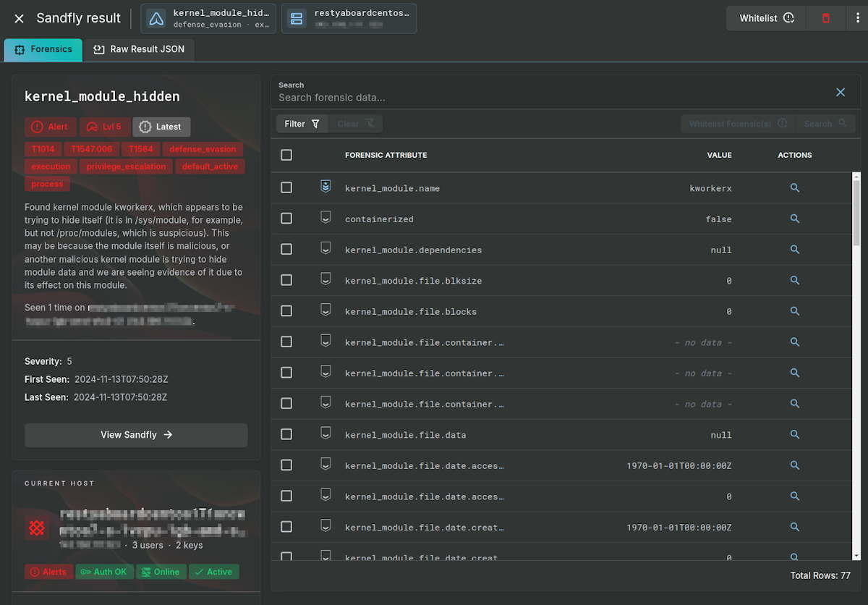Select the Forensics tab
The width and height of the screenshot is (868, 605).
[43, 50]
